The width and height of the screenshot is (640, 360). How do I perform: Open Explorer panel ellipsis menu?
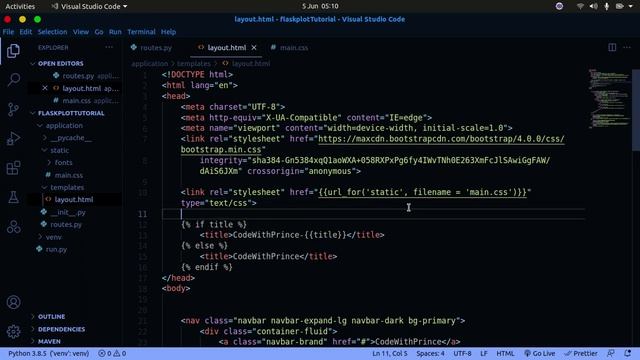click(x=109, y=47)
